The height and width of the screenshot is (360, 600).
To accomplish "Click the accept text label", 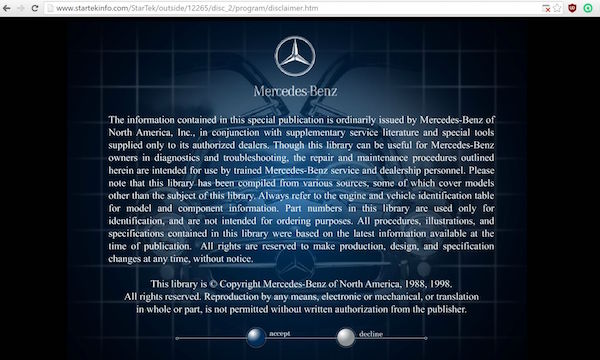I will click(x=280, y=334).
